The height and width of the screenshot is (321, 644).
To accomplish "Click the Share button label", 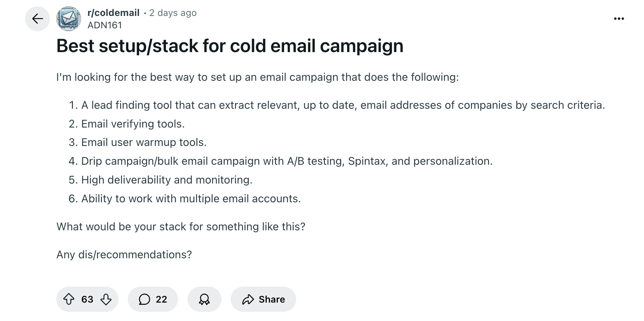I will (271, 299).
